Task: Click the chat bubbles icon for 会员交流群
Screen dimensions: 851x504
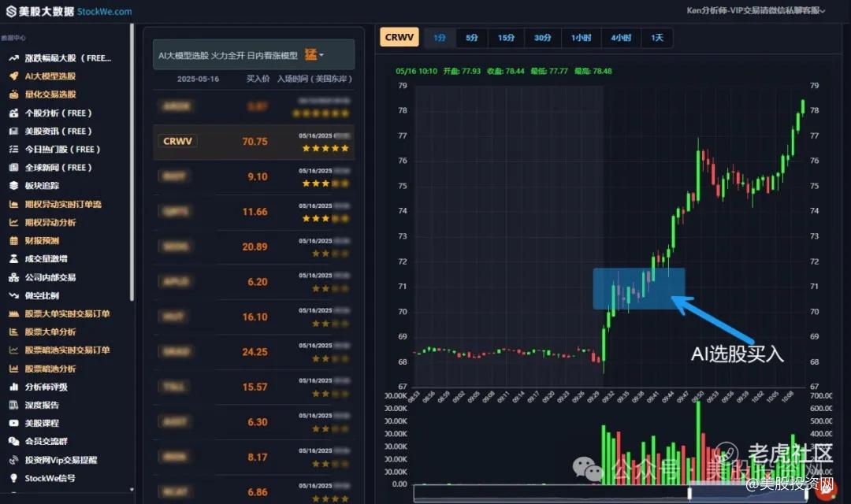Action: 13,441
